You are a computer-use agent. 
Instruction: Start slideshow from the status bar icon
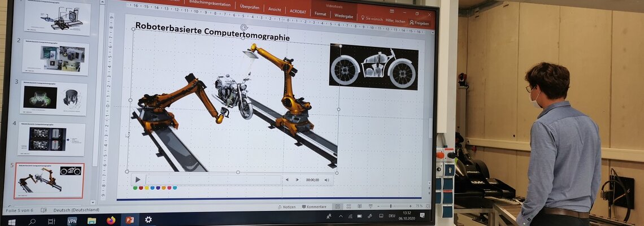pyautogui.click(x=369, y=206)
